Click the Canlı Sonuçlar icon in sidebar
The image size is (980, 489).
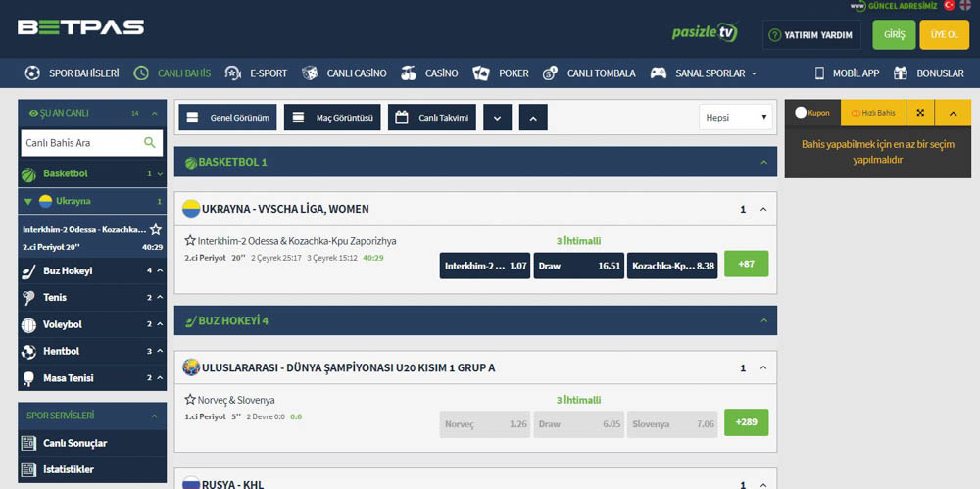tap(28, 443)
